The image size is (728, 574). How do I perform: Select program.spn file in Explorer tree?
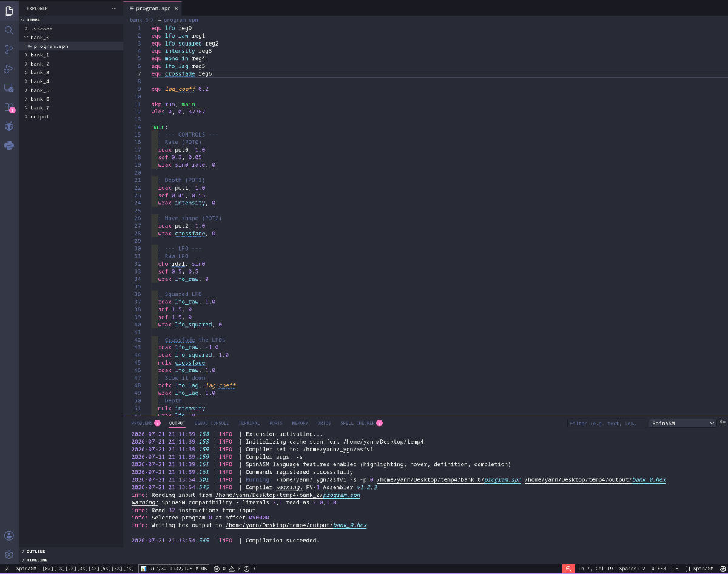coord(72,46)
